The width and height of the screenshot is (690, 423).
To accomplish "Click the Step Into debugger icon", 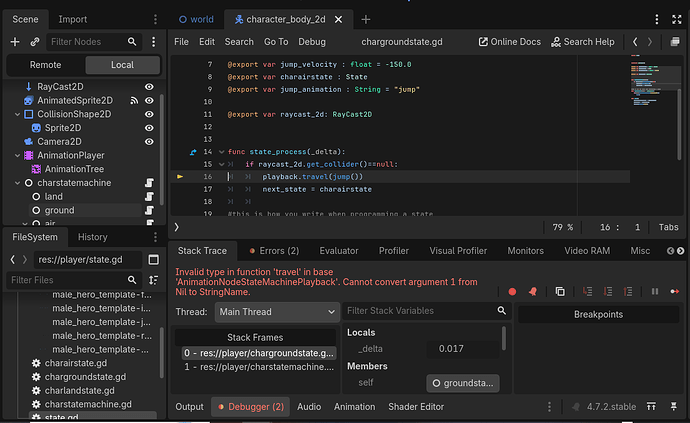I will (x=587, y=291).
